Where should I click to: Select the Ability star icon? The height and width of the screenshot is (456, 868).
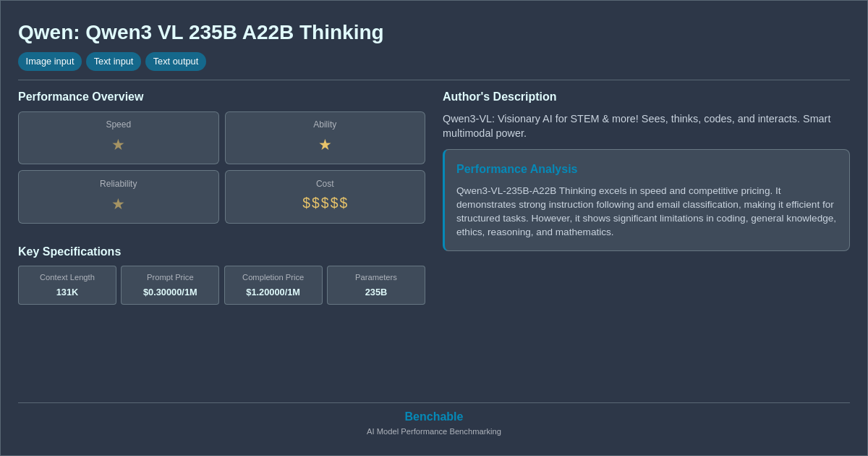(325, 145)
